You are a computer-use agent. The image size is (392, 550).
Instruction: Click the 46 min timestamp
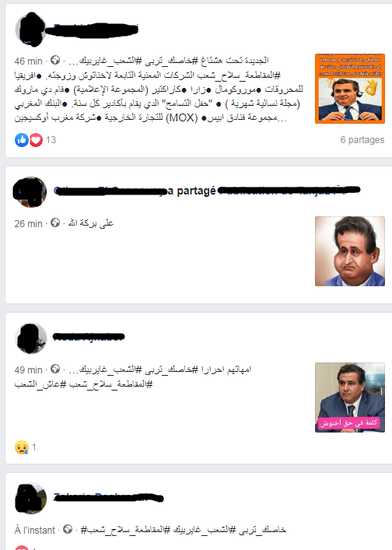[x=29, y=61]
